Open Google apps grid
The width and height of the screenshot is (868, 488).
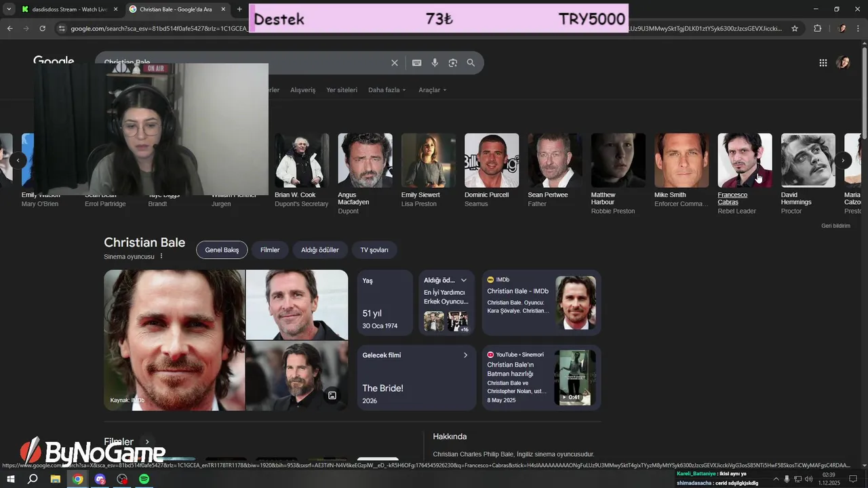point(823,63)
